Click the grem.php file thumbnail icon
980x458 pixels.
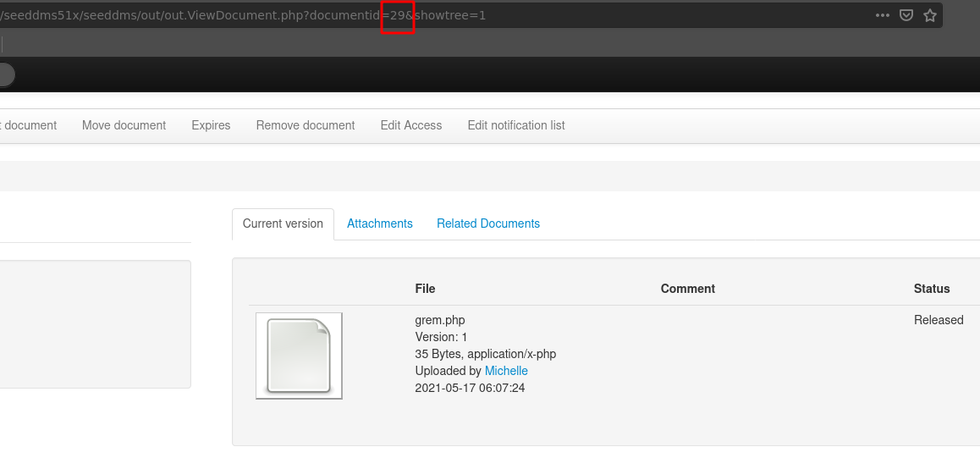pos(299,356)
